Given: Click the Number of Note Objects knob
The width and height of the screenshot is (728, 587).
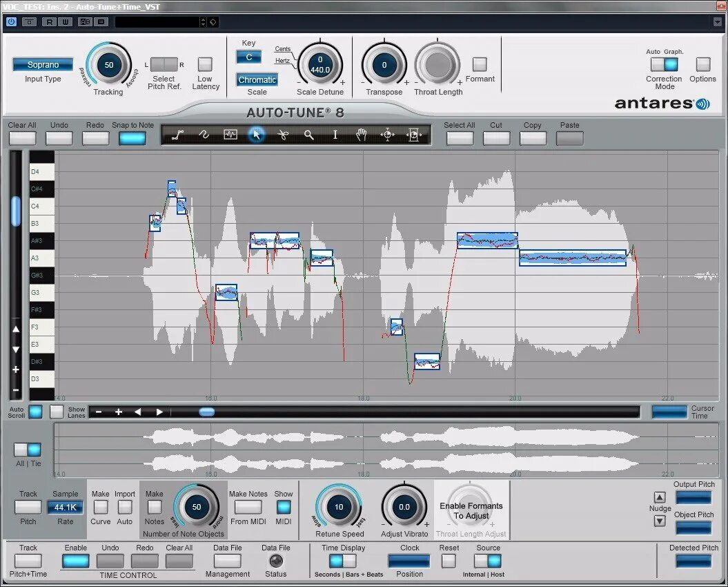Looking at the screenshot, I should coord(197,507).
